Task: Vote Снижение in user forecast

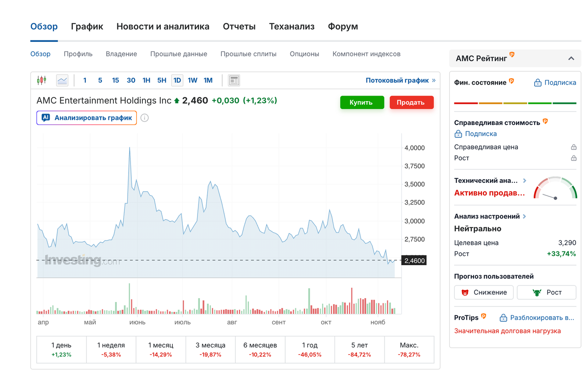Action: click(x=484, y=292)
